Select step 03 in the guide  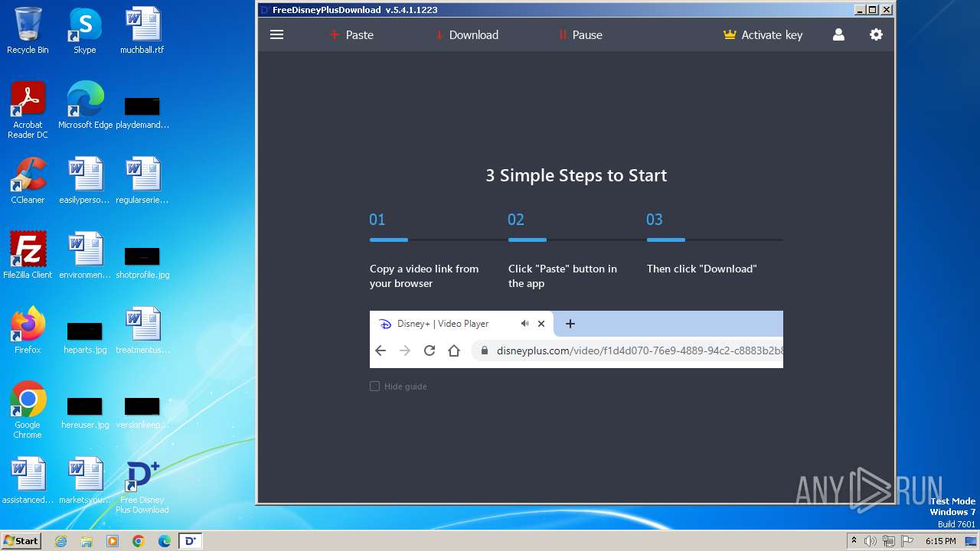[655, 220]
